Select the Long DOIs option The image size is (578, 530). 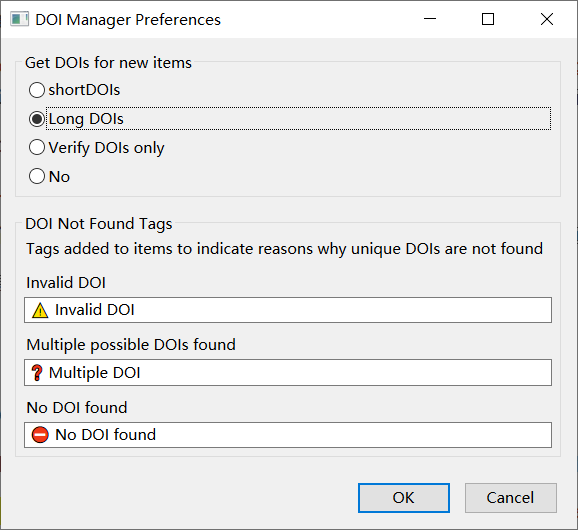37,119
